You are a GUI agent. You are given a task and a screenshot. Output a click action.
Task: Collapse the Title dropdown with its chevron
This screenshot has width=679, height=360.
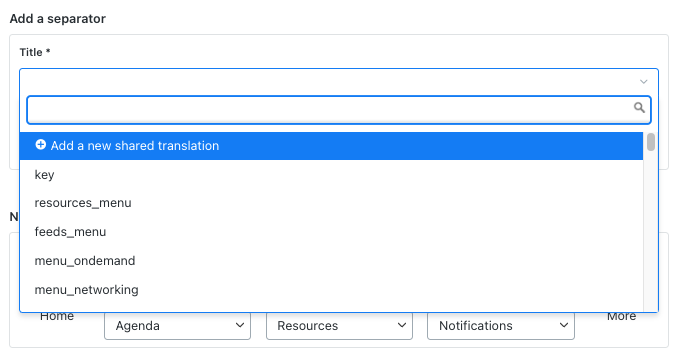643,81
